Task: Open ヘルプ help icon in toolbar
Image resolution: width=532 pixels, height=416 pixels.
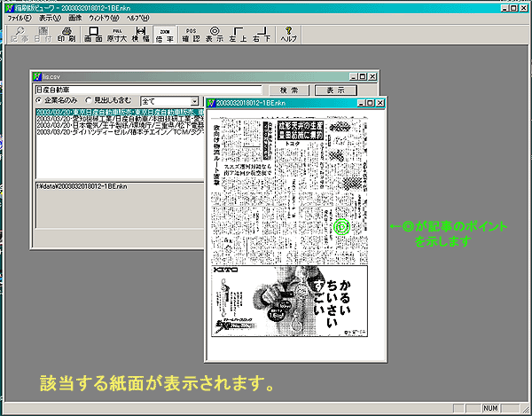Action: click(289, 34)
